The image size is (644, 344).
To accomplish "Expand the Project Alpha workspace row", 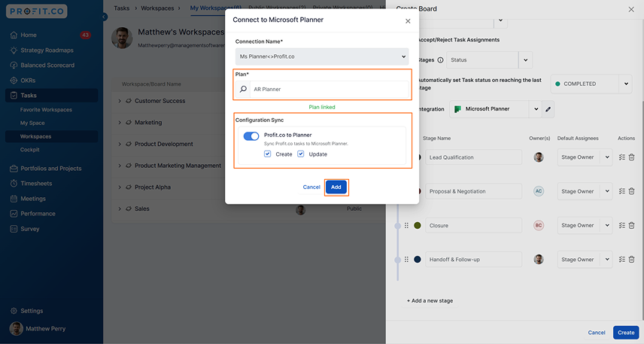I will [120, 187].
